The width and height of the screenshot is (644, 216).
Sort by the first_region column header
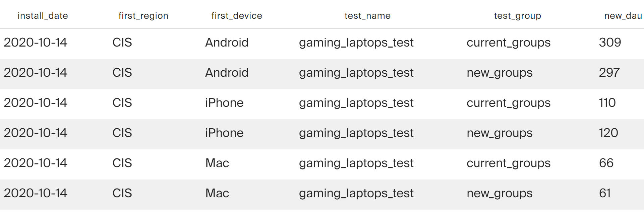143,16
